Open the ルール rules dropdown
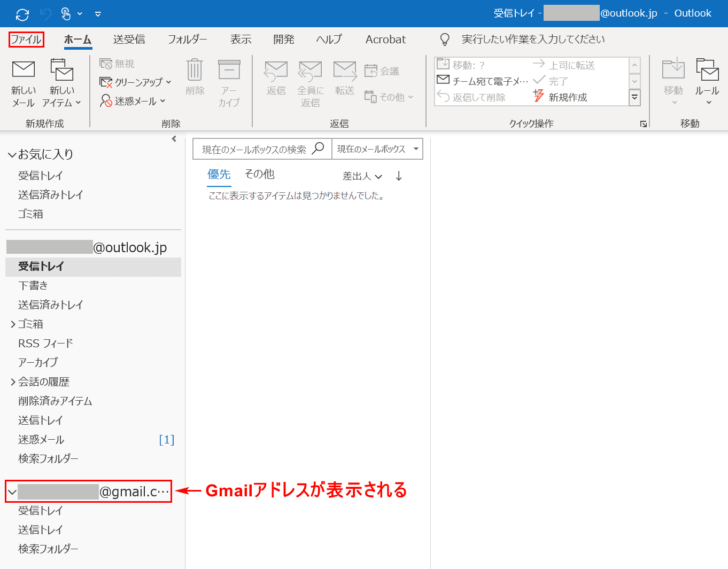This screenshot has width=728, height=569. tap(707, 81)
